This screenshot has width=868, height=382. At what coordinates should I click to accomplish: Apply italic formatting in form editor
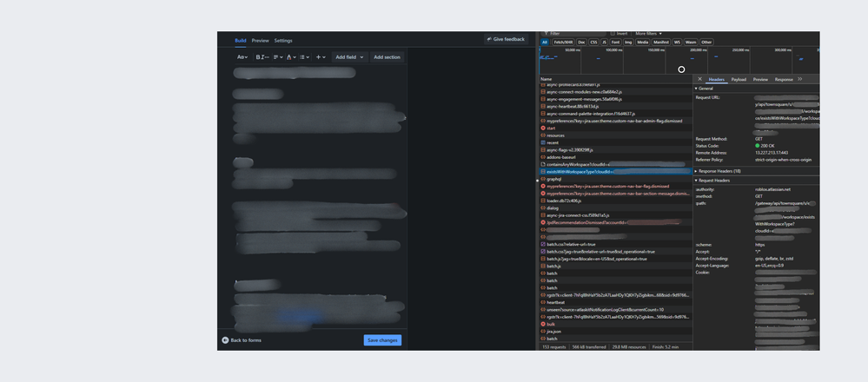(x=262, y=57)
